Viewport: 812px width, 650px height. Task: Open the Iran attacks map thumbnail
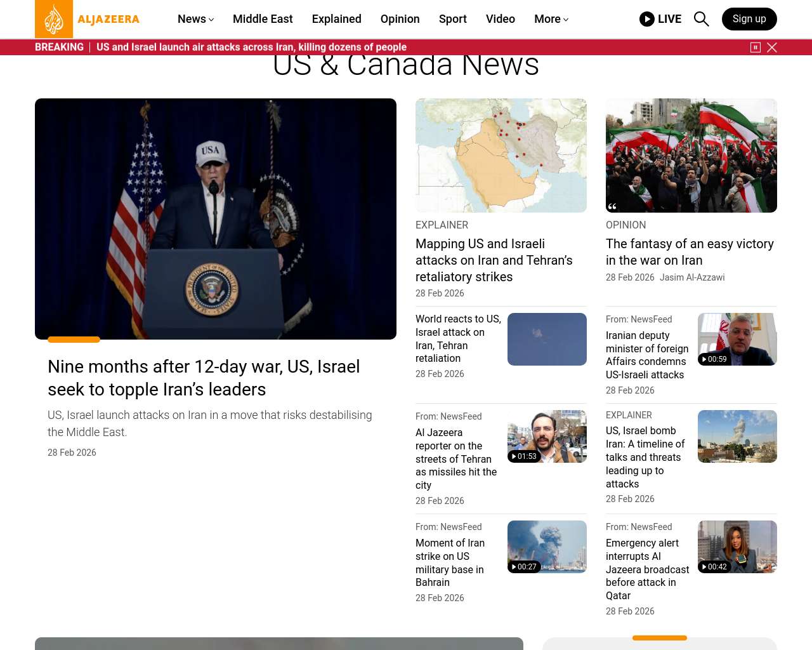pos(501,156)
